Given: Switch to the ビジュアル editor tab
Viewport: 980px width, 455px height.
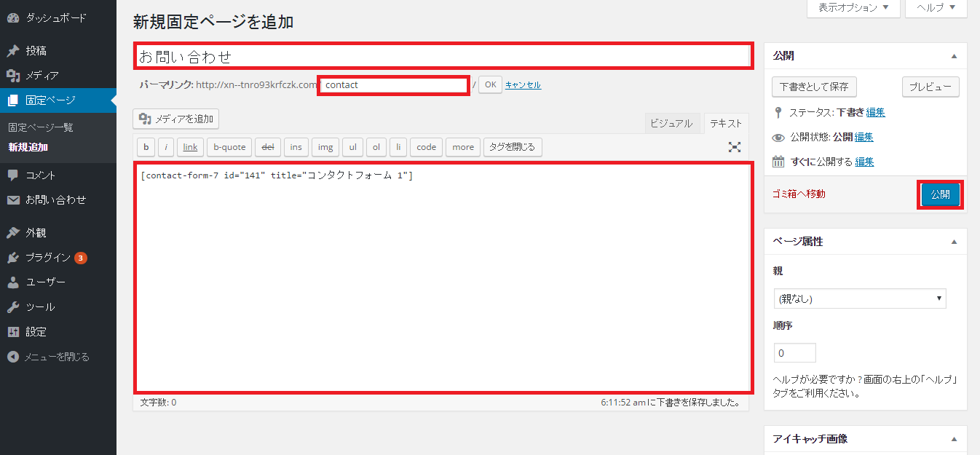Looking at the screenshot, I should [x=672, y=123].
